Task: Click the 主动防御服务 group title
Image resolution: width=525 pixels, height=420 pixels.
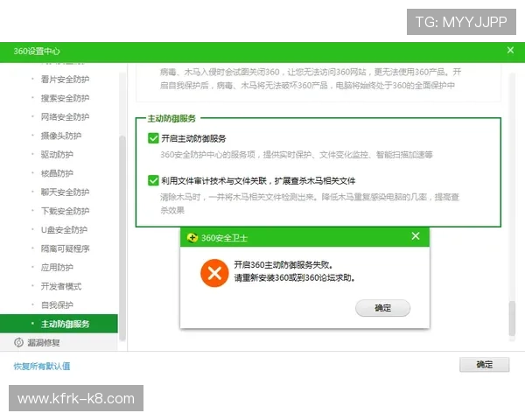Action: (171, 118)
